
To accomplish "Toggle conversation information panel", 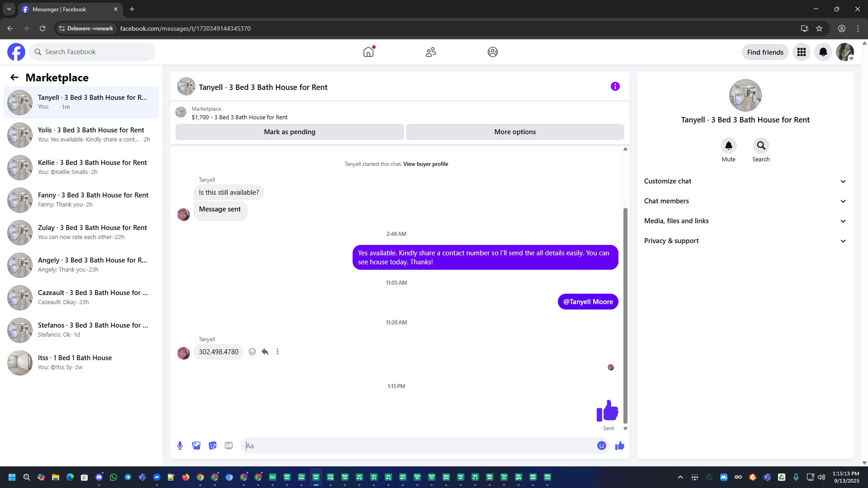I will click(x=615, y=86).
